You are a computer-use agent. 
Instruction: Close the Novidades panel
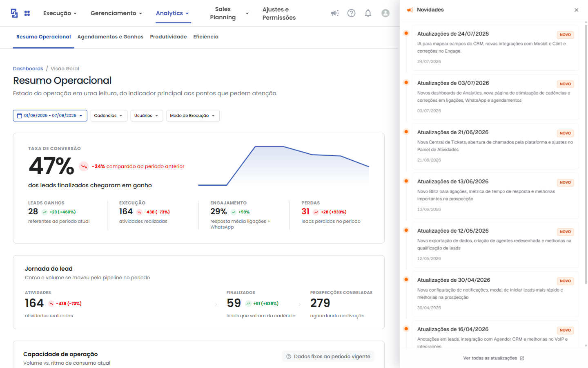coord(577,10)
